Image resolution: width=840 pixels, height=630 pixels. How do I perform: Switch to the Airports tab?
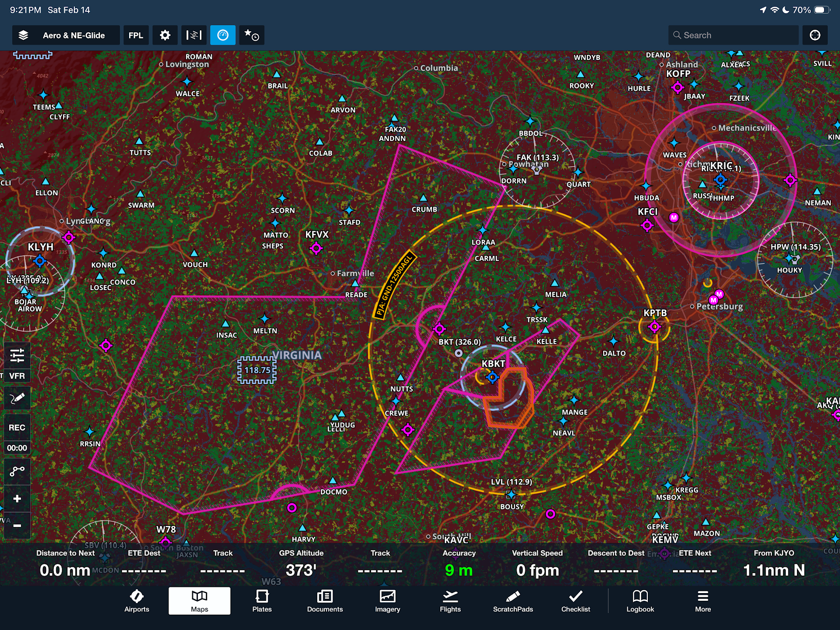[x=137, y=601]
